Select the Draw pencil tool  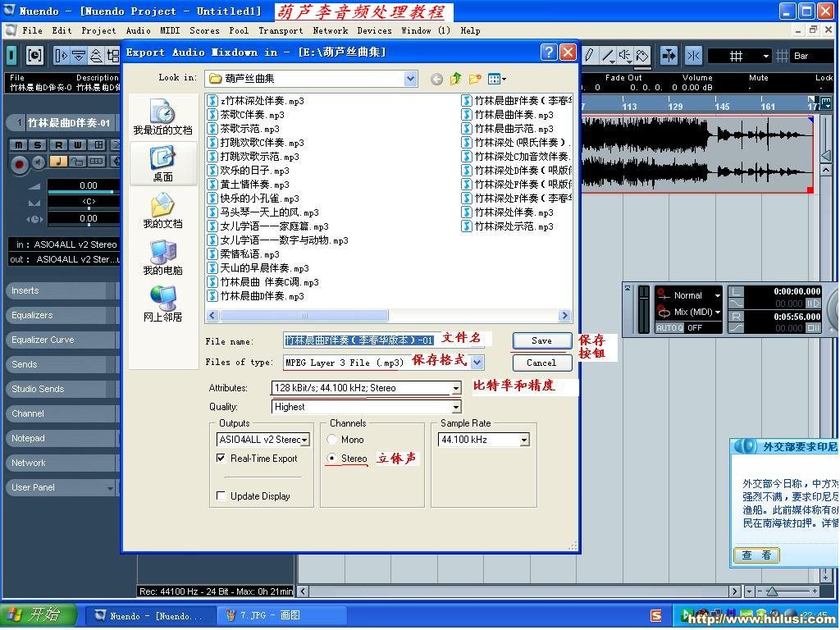(x=591, y=55)
